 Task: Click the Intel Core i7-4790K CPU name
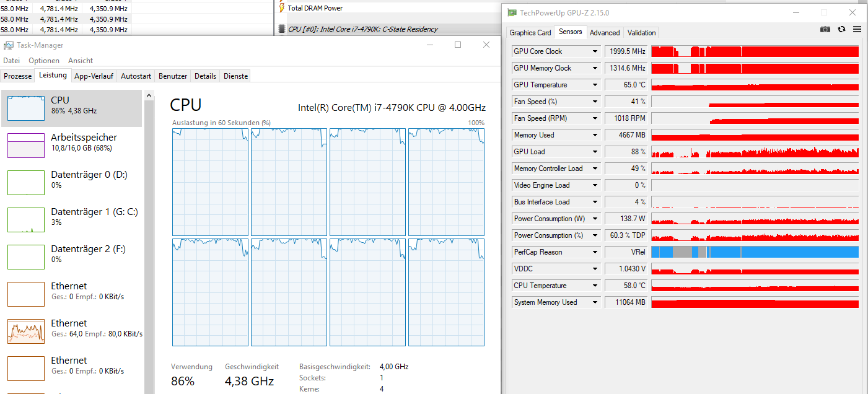tap(392, 107)
